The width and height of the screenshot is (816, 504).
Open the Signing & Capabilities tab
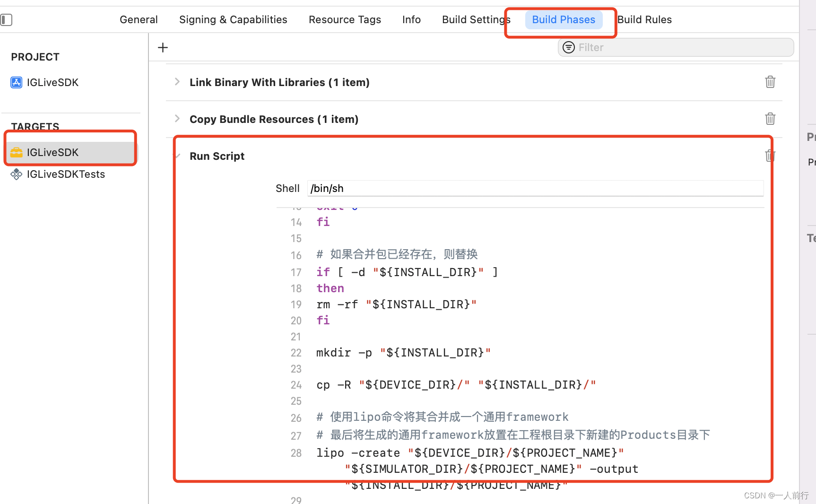(x=233, y=20)
